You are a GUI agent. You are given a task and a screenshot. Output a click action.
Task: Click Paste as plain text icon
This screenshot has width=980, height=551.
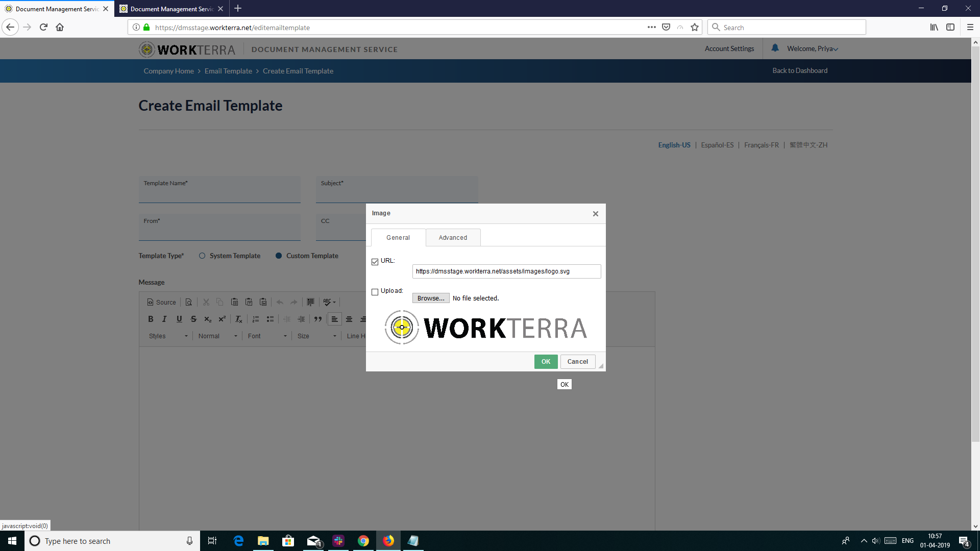coord(249,302)
